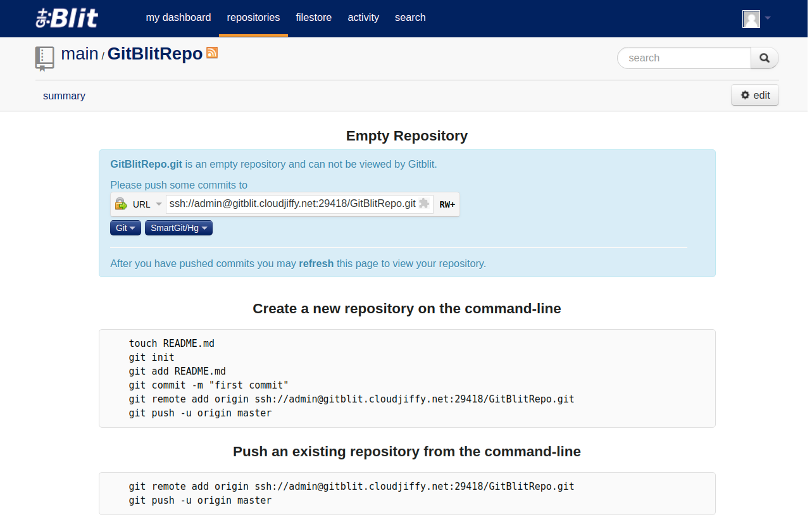The width and height of the screenshot is (812, 524).
Task: Click the 'git commit -m "first commit"' line
Action: tap(208, 385)
